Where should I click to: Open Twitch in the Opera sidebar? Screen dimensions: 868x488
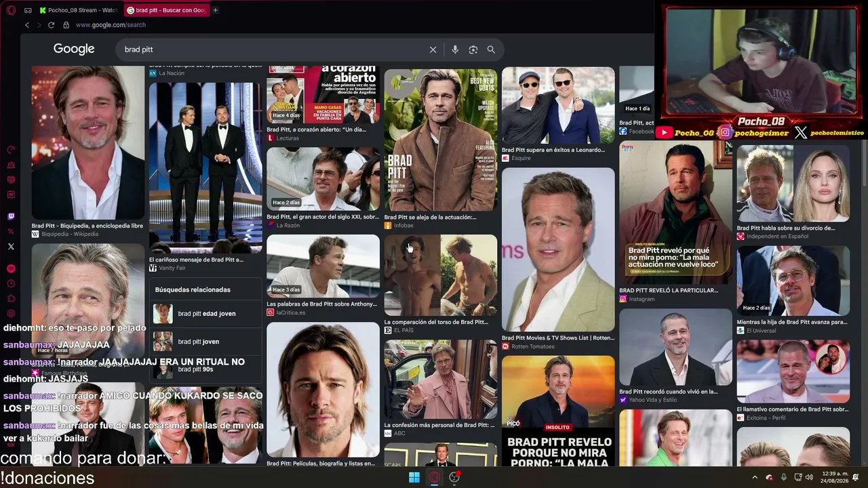click(x=11, y=217)
